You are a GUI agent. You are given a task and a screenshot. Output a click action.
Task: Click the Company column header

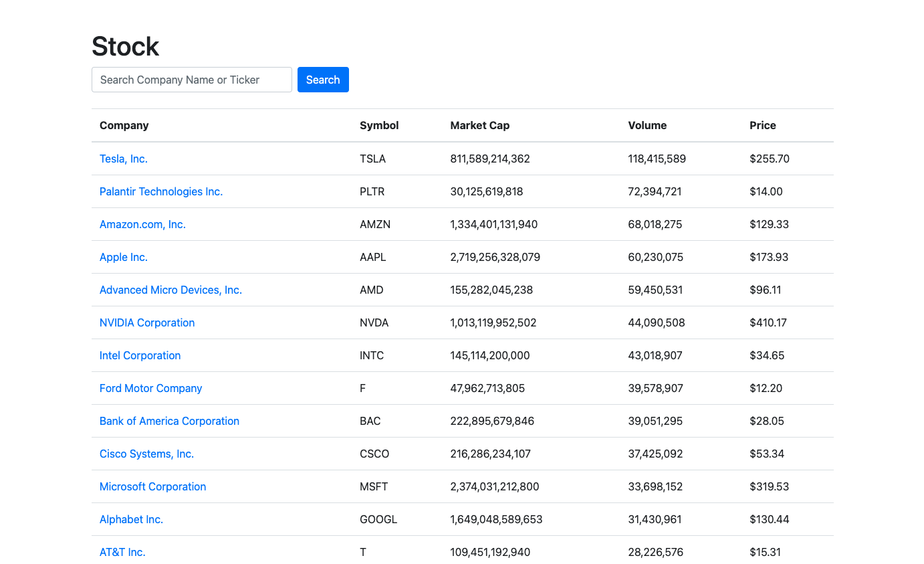(124, 125)
